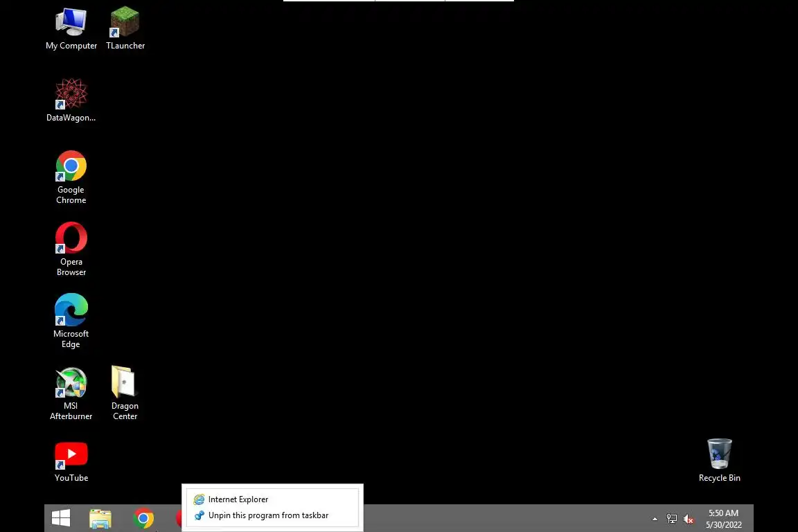Open Google Chrome from the taskbar
The height and width of the screenshot is (532, 798).
point(143,518)
